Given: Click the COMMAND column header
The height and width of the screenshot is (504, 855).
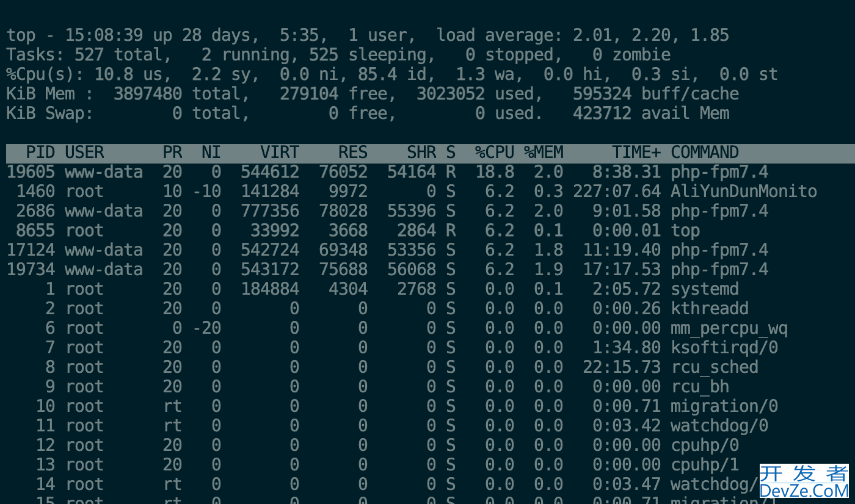Looking at the screenshot, I should coord(705,153).
